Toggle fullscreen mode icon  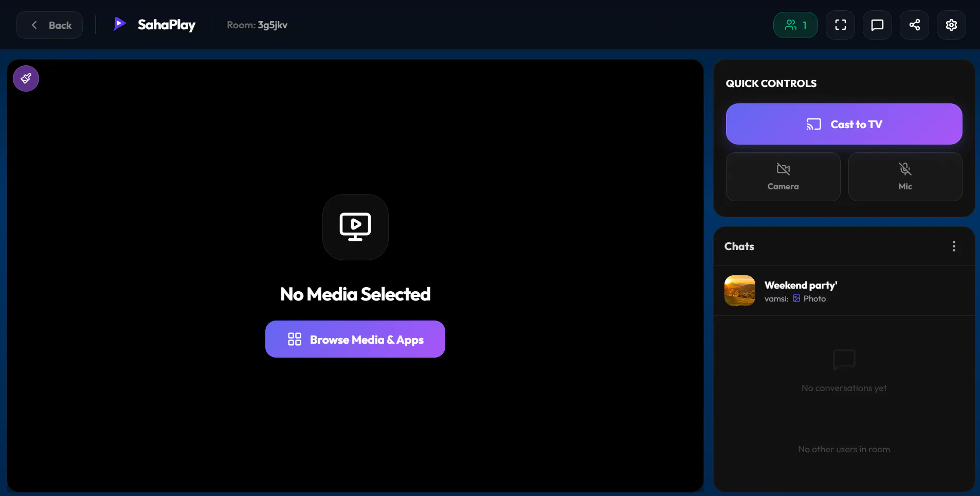(x=840, y=25)
